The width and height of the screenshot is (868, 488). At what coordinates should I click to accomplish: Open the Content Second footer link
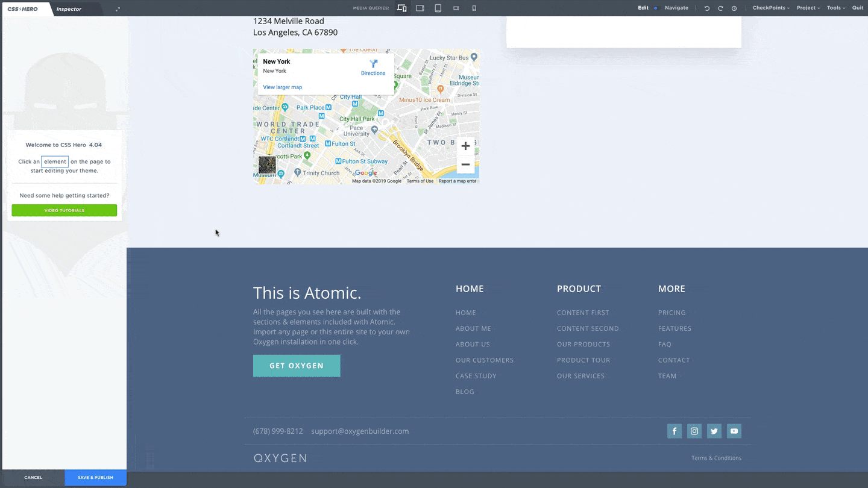tap(588, 328)
